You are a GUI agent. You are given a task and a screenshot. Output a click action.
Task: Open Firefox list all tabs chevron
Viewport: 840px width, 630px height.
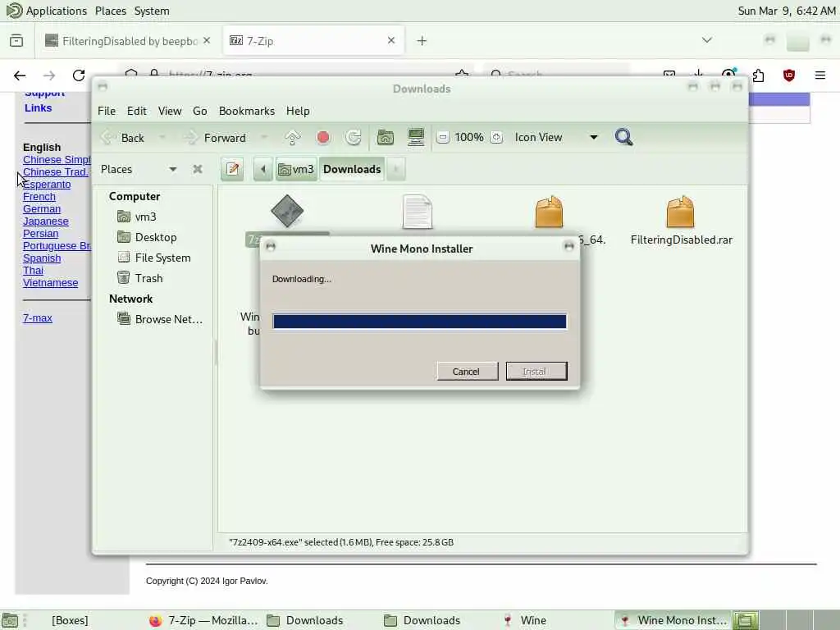coord(707,40)
